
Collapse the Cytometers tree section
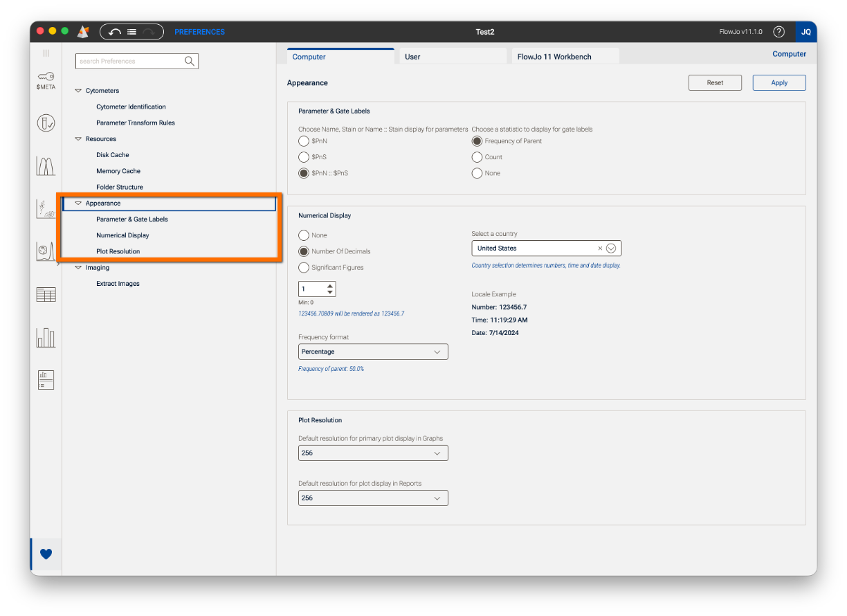pos(78,91)
